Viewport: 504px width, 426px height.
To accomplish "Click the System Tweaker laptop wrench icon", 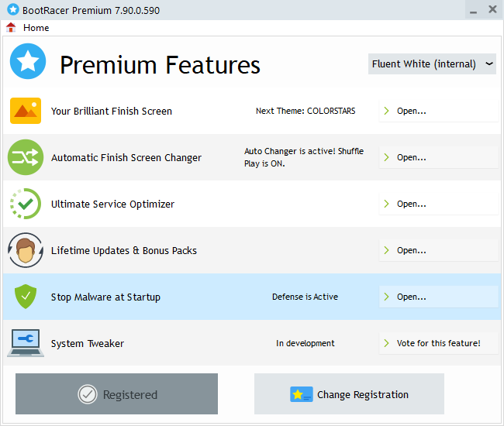I will tap(26, 343).
